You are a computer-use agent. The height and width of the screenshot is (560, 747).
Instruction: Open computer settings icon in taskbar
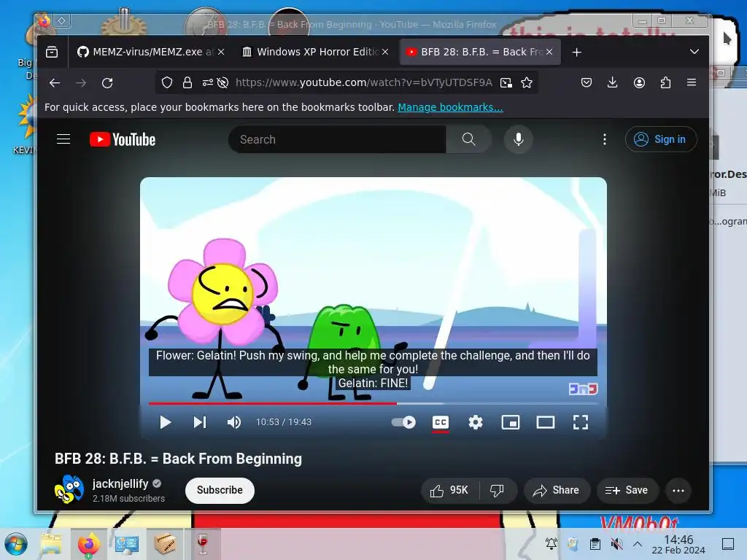[x=127, y=544]
